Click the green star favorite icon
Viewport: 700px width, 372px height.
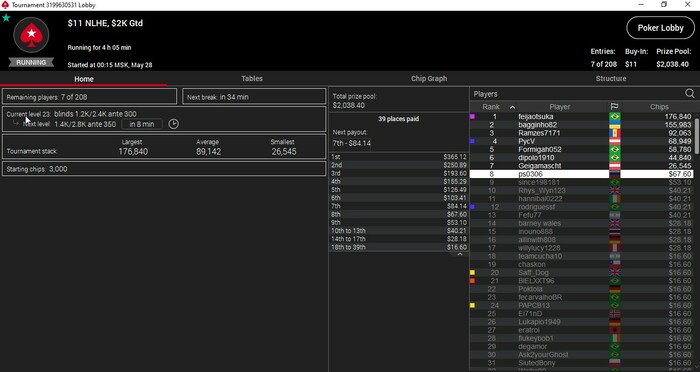click(x=6, y=18)
